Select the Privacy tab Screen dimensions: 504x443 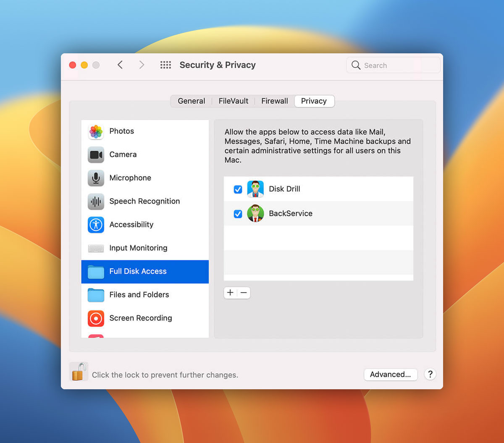(314, 101)
